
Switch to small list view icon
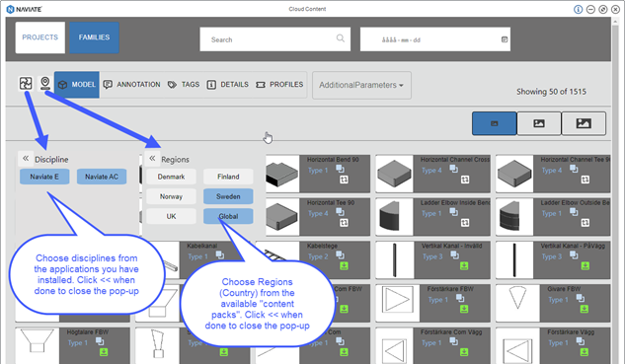point(495,123)
